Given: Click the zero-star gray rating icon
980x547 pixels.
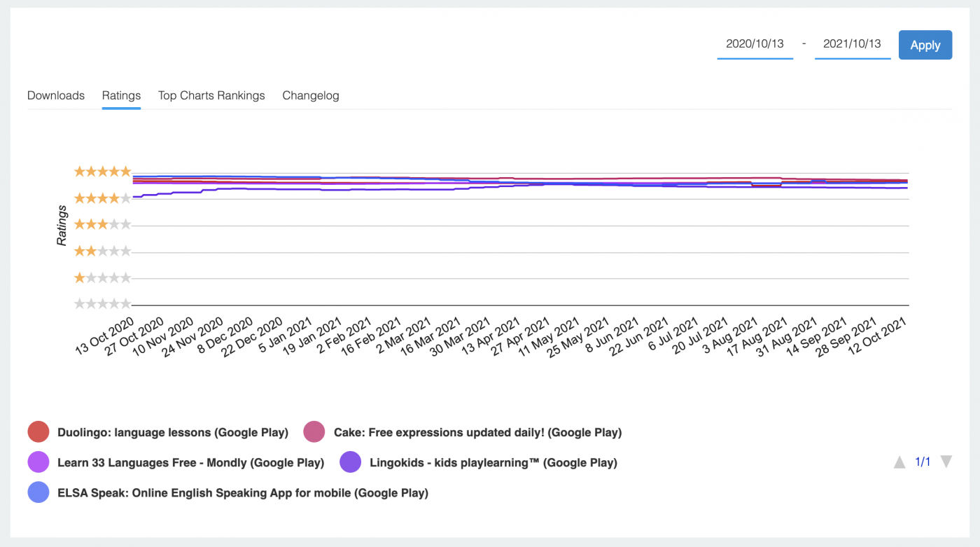Looking at the screenshot, I should pos(102,303).
